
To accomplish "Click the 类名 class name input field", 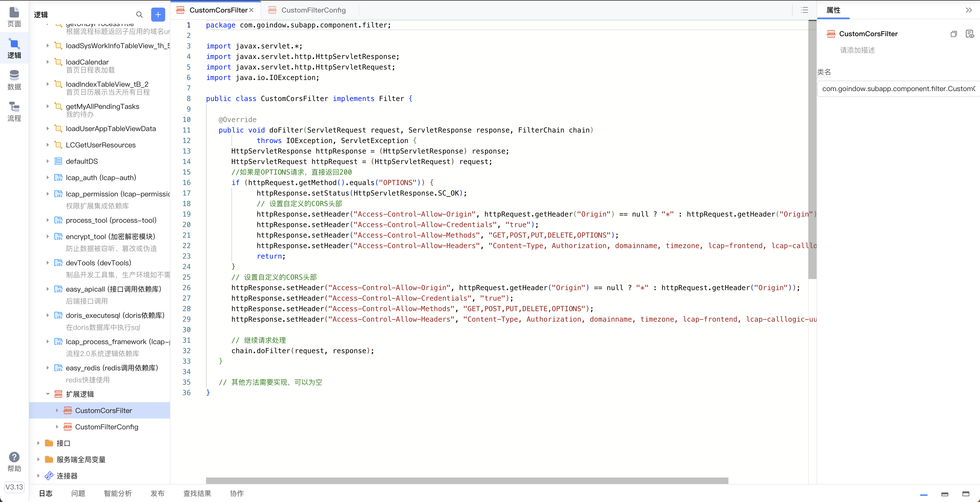I will pyautogui.click(x=898, y=89).
